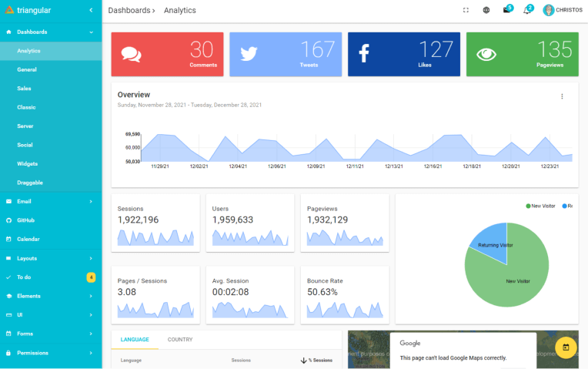Viewport: 588px width, 369px height.
Task: Toggle New Visitor legend item in pie chart
Action: (540, 206)
